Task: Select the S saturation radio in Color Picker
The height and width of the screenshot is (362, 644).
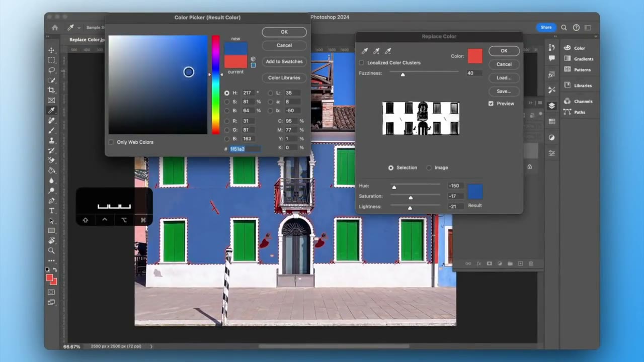Action: pos(227,102)
